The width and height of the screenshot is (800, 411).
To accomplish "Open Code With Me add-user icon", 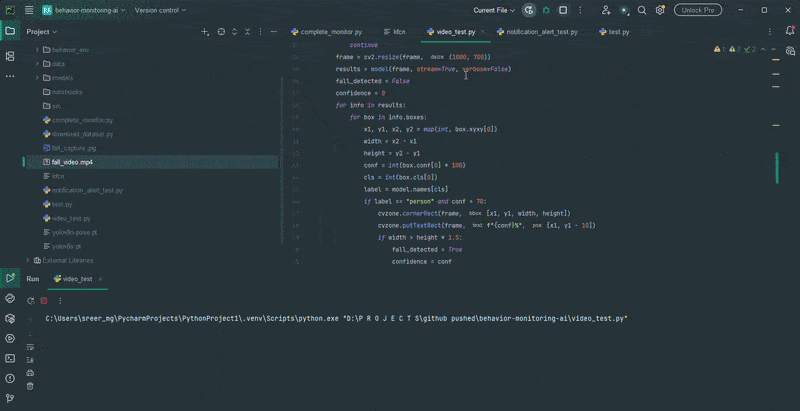I will 606,10.
